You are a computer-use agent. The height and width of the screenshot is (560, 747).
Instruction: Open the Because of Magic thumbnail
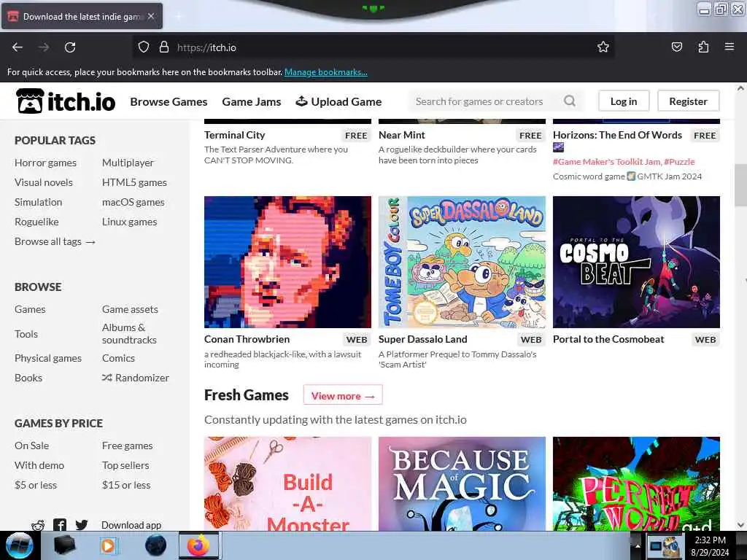pos(462,483)
